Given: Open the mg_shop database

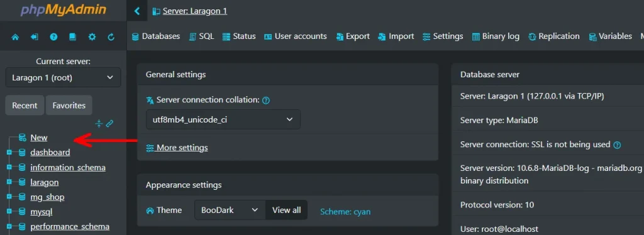Looking at the screenshot, I should [47, 197].
